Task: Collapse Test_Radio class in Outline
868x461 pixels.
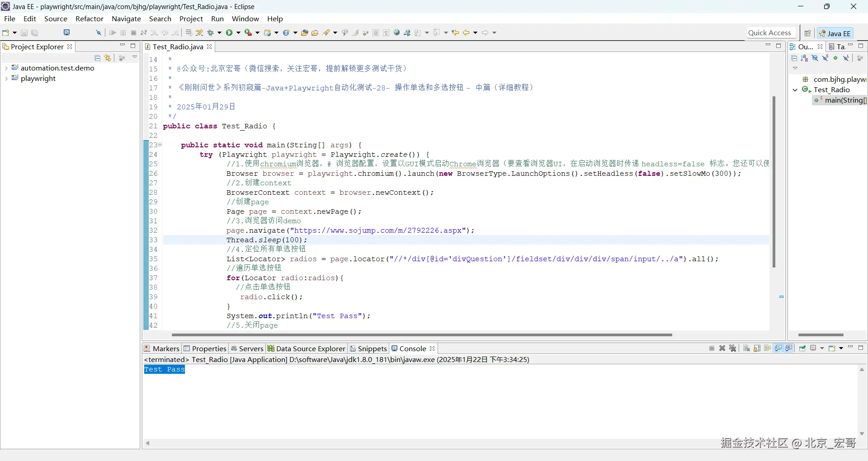Action: 795,90
